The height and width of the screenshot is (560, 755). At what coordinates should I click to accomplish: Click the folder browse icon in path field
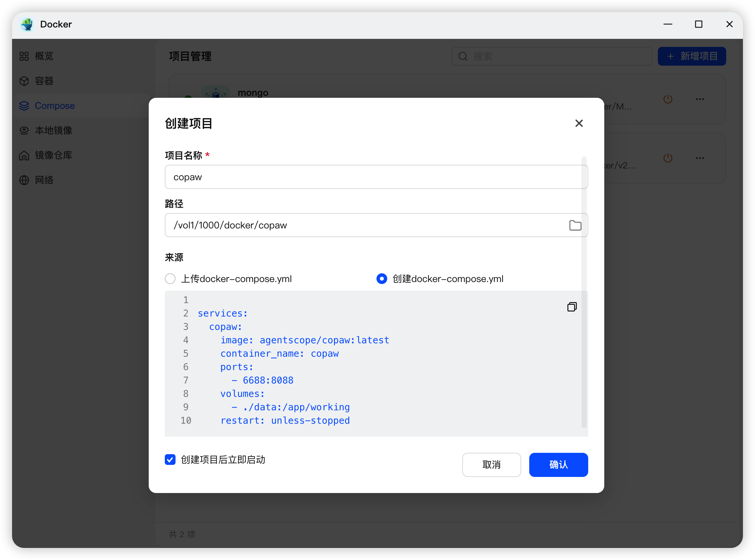click(x=575, y=225)
